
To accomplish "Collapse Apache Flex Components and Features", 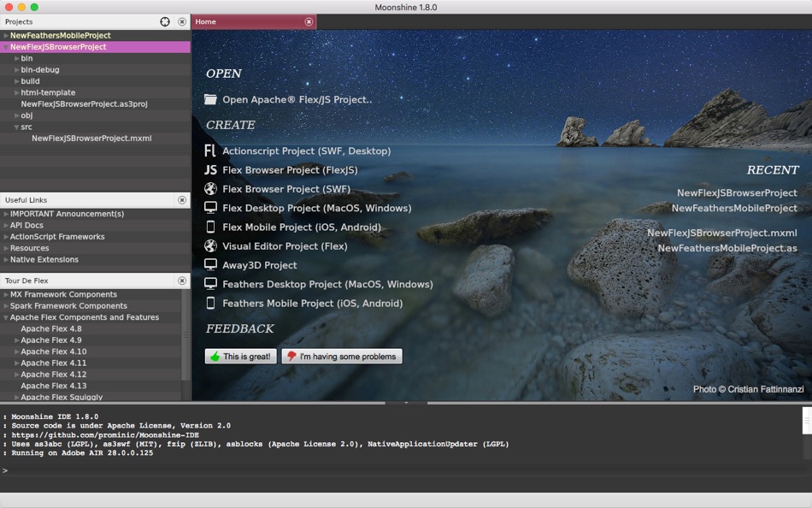I will point(6,317).
